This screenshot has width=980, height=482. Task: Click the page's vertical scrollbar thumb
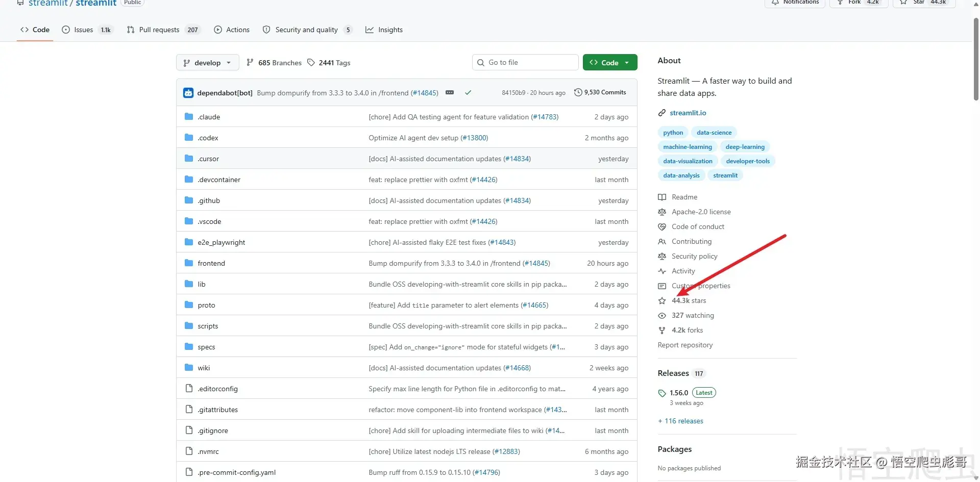coord(976,59)
